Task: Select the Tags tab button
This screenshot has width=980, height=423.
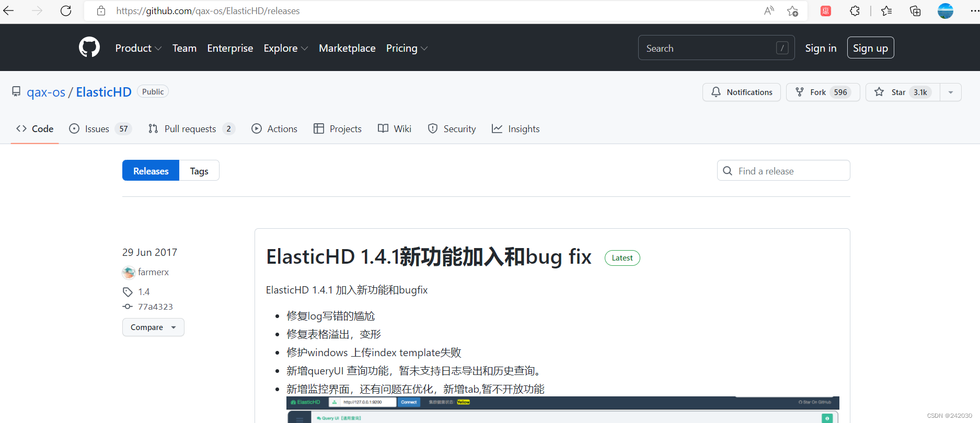Action: [199, 170]
